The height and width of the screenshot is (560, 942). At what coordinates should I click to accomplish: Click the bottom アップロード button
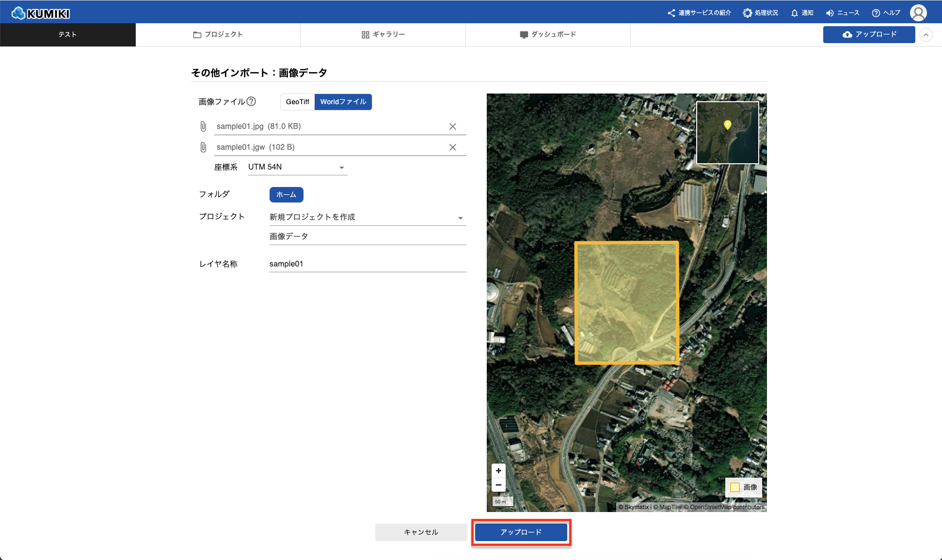tap(521, 532)
